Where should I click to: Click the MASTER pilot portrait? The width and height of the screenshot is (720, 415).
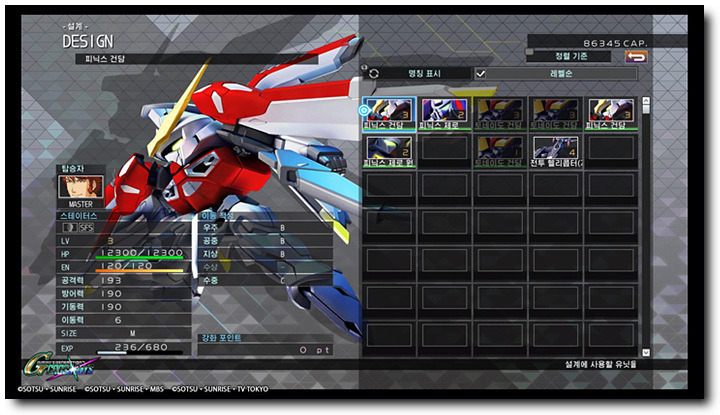click(x=81, y=186)
